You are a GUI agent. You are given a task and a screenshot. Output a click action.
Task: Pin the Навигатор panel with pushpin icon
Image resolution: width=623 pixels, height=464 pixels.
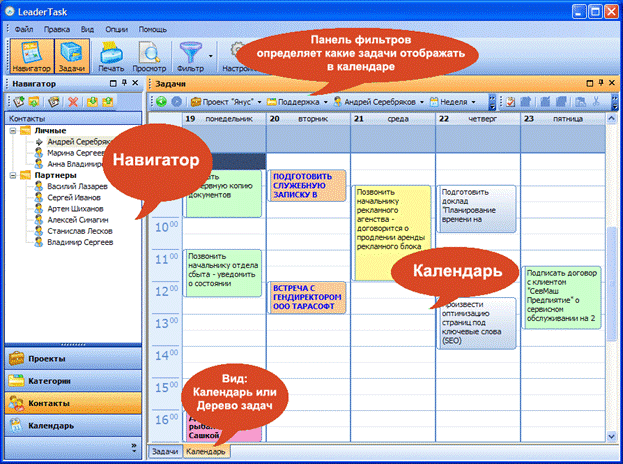point(122,84)
